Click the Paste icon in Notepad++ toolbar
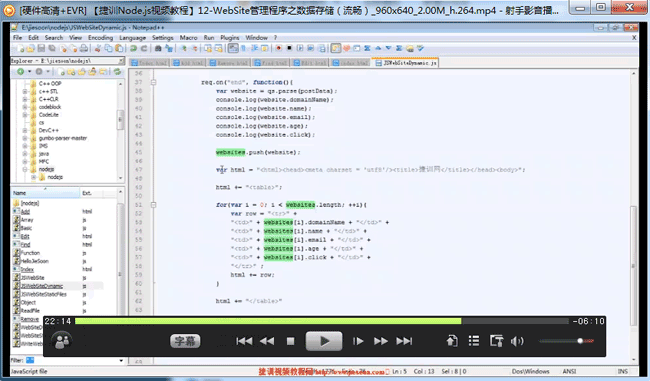Viewport: 650px width, 381px height. pyautogui.click(x=119, y=49)
